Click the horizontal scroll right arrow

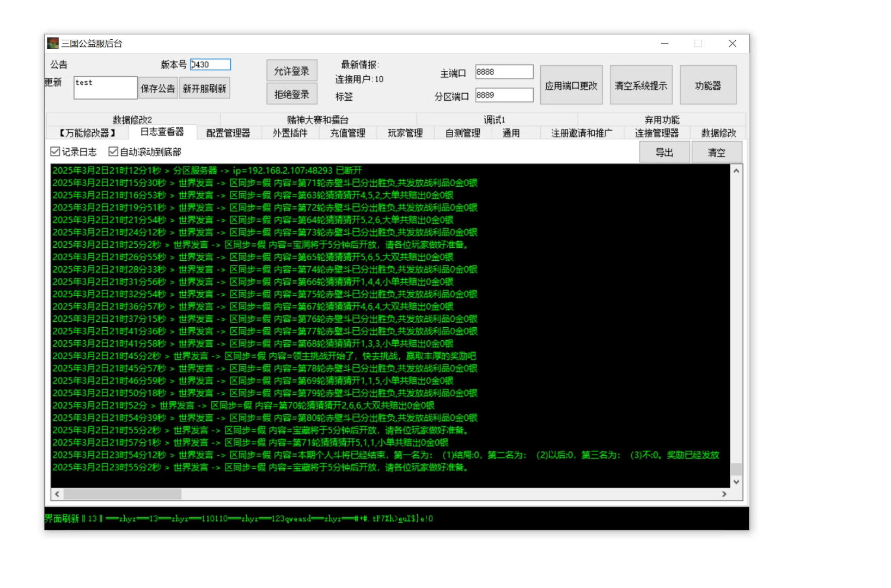(724, 494)
